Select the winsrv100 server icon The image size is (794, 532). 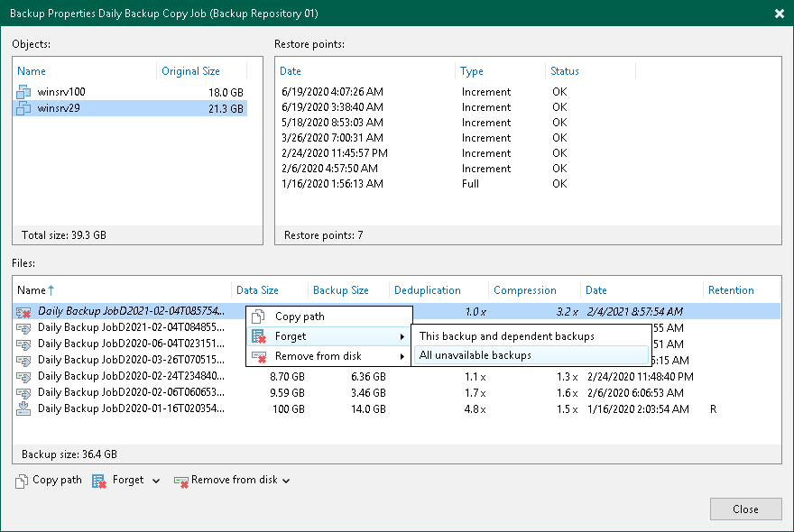point(23,92)
